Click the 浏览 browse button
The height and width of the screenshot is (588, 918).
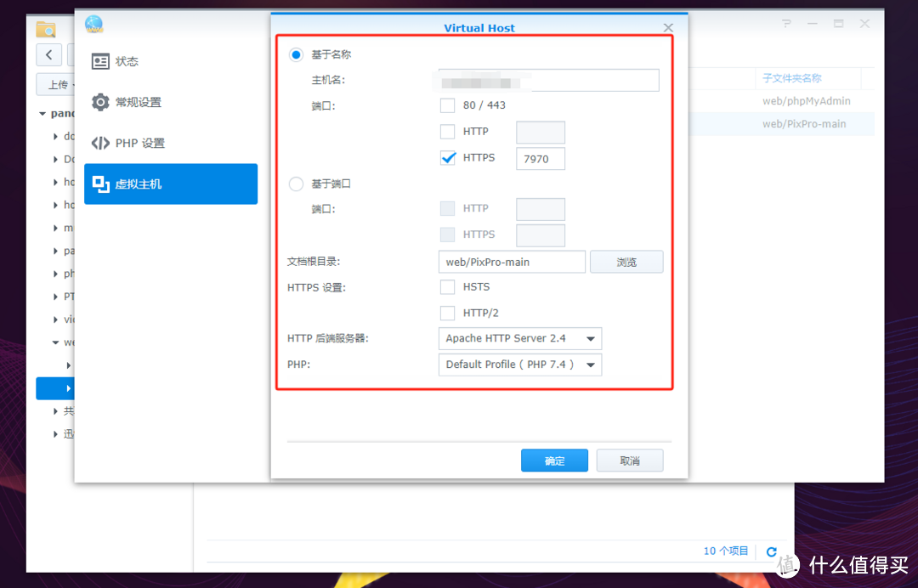626,262
